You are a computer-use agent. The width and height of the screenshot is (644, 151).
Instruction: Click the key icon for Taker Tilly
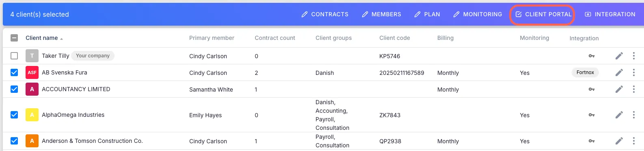pos(592,56)
